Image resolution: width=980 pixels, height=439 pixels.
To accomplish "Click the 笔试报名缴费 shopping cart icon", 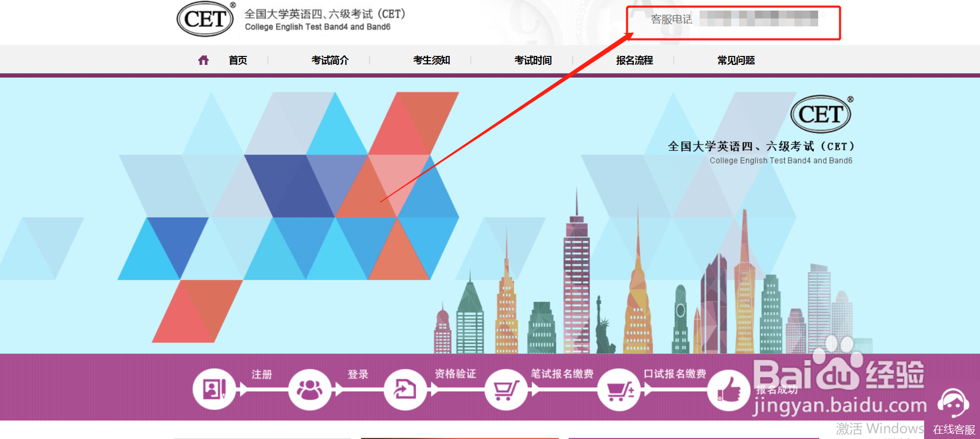I will click(x=506, y=389).
